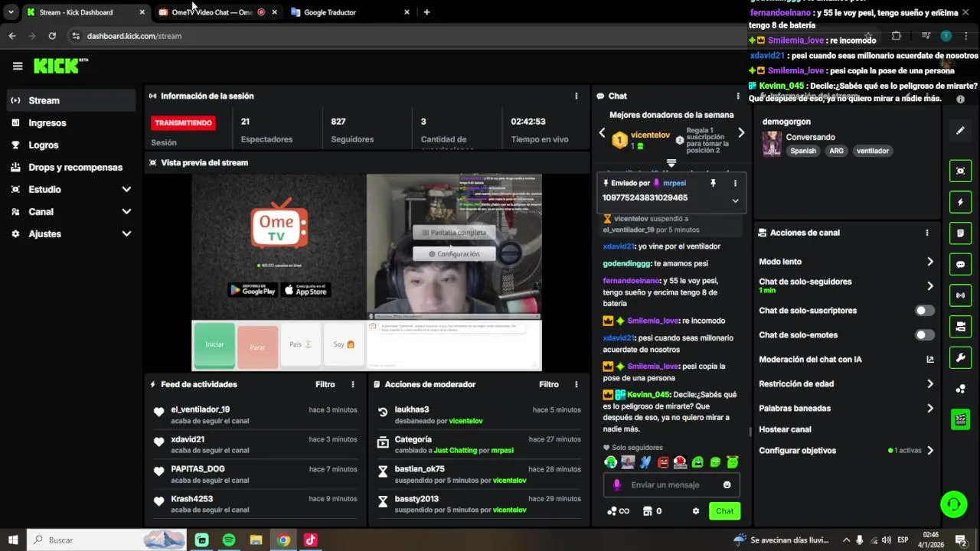The image size is (980, 551).
Task: Click Filtro in Acciones de moderador
Action: pos(549,384)
